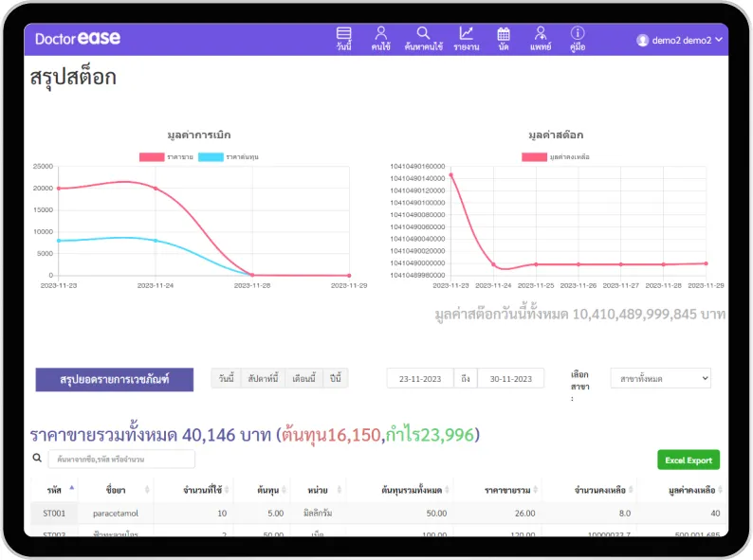The width and height of the screenshot is (753, 560).
Task: Click the ค้นหาคนไข้ patient search icon
Action: point(423,38)
